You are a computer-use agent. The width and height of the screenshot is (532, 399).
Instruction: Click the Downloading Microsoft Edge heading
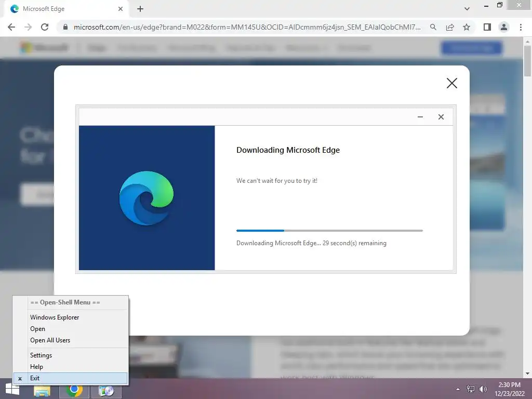pyautogui.click(x=288, y=150)
